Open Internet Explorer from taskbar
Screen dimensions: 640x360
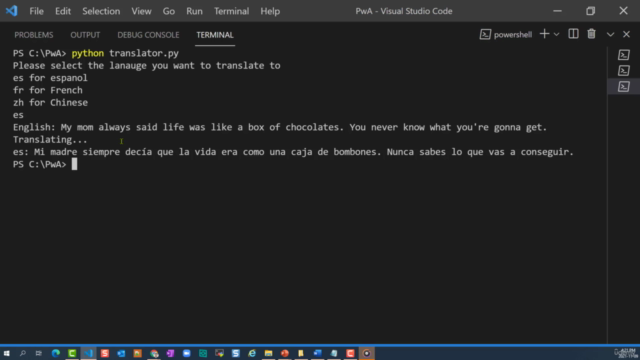[x=252, y=353]
